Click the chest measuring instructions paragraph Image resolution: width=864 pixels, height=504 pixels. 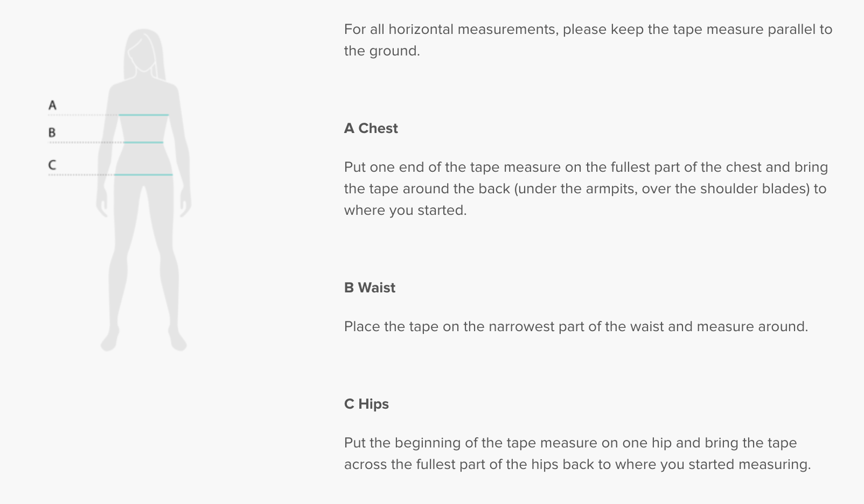[586, 188]
